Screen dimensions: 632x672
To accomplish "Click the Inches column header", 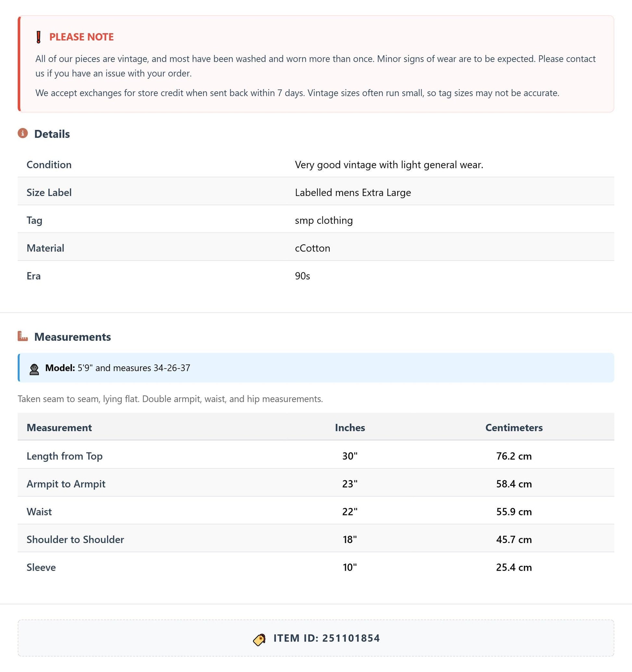I will pos(350,428).
